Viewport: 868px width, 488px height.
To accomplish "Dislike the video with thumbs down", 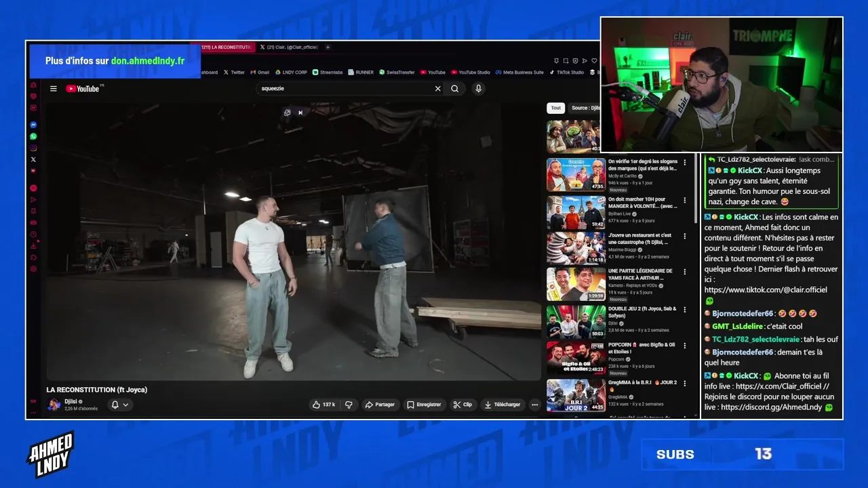I will coord(349,405).
